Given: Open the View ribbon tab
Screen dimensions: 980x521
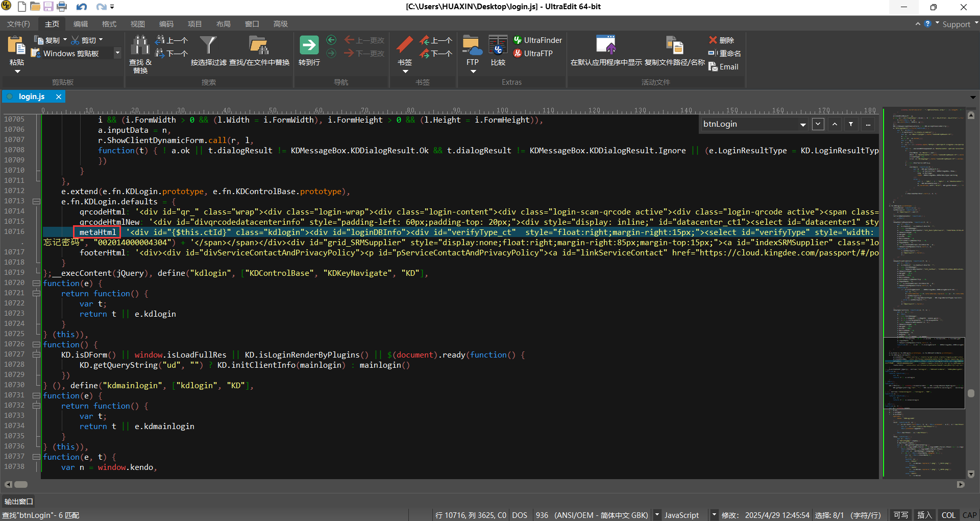Looking at the screenshot, I should pos(137,24).
